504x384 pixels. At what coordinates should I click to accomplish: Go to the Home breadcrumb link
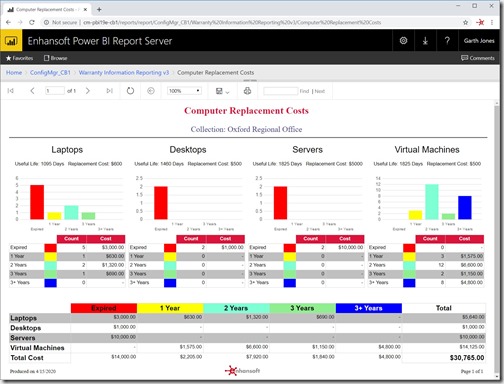pos(14,72)
